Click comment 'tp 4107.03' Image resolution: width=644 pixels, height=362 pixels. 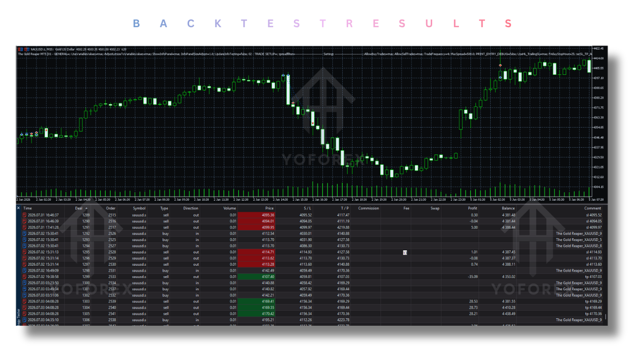(x=593, y=277)
